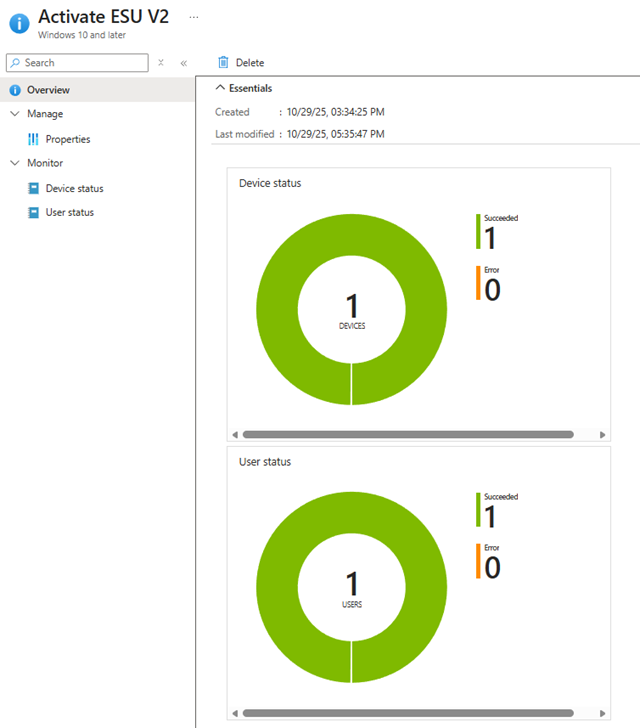The height and width of the screenshot is (728, 640).
Task: Click the Device status horizontal scrollbar thumb
Action: (x=408, y=435)
